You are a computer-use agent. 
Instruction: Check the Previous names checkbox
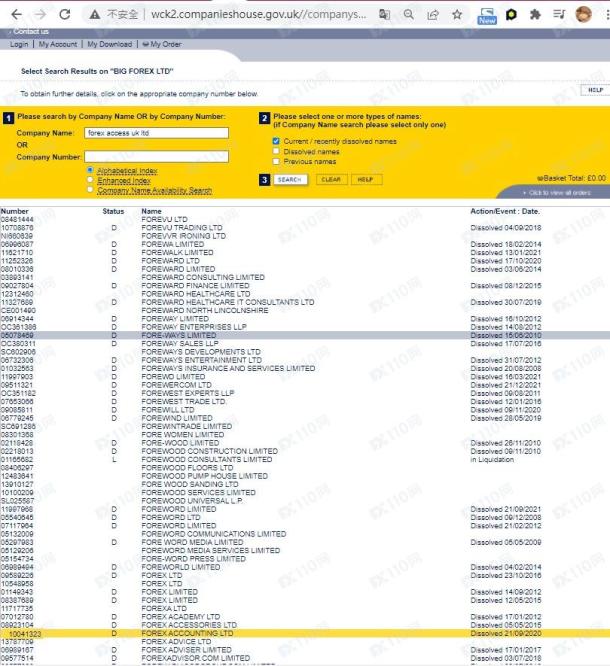(x=276, y=161)
